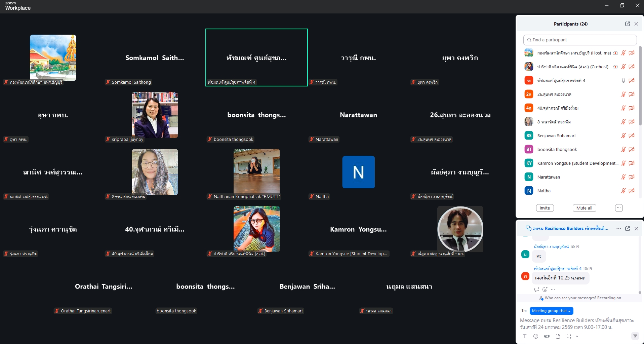Screen dimensions: 644x344
Task: Toggle camera for Narattawan in participants list
Action: click(632, 177)
